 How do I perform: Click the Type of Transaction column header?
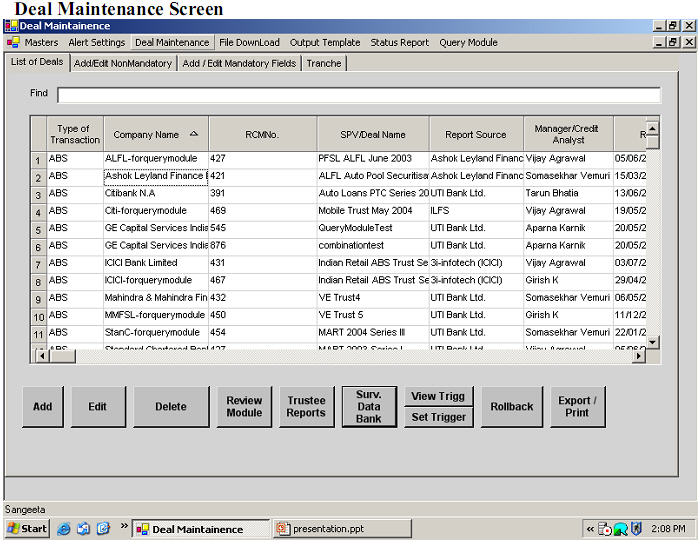(75, 134)
